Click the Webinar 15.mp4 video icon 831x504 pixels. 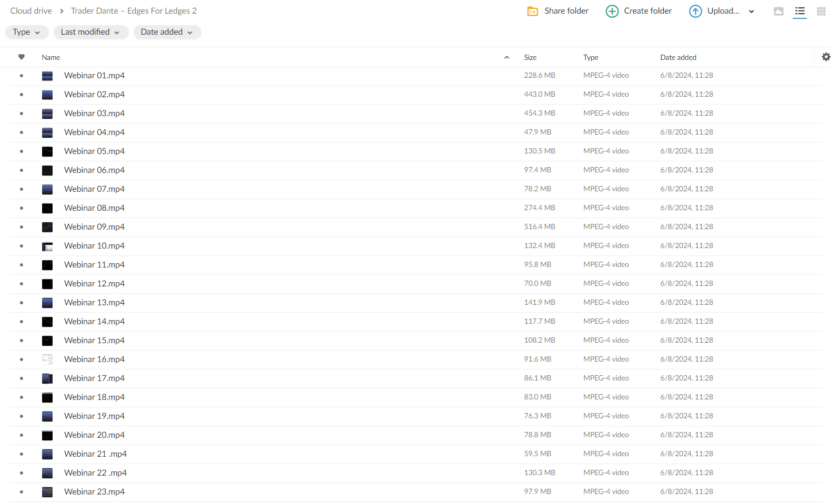(x=47, y=341)
